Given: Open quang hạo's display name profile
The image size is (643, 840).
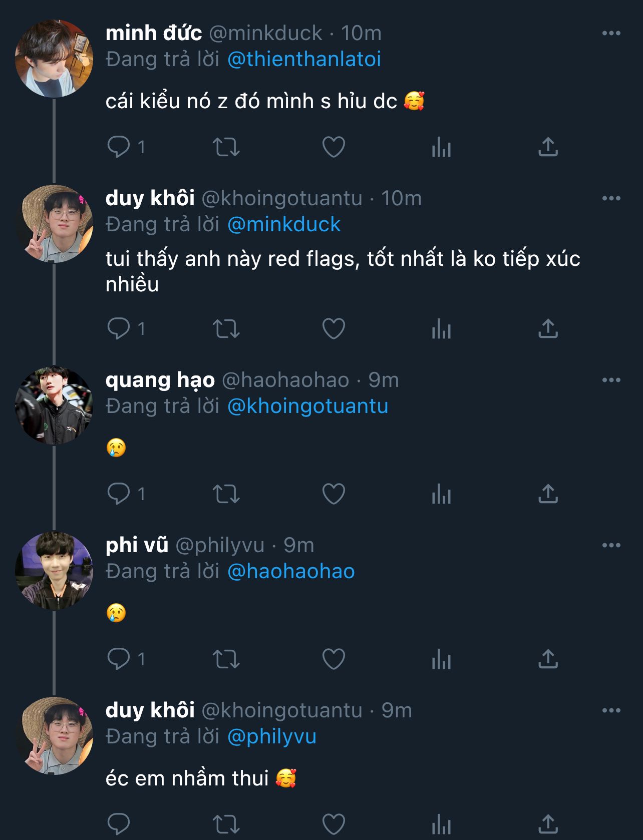Looking at the screenshot, I should (x=160, y=380).
